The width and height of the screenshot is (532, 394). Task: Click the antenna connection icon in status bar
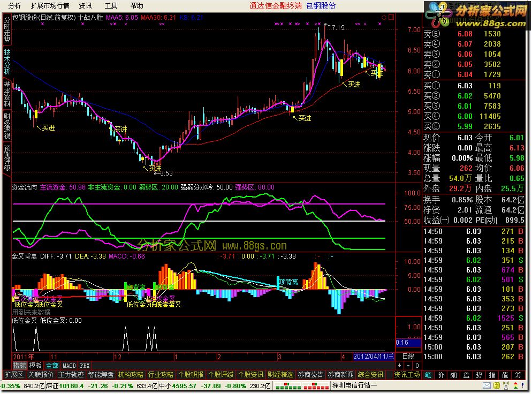506,385
